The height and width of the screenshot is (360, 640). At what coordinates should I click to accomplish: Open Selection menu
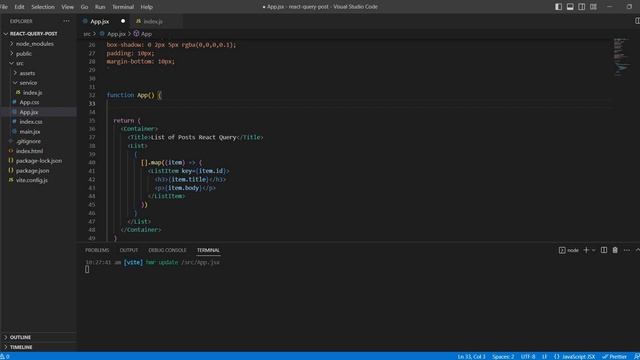coord(43,7)
